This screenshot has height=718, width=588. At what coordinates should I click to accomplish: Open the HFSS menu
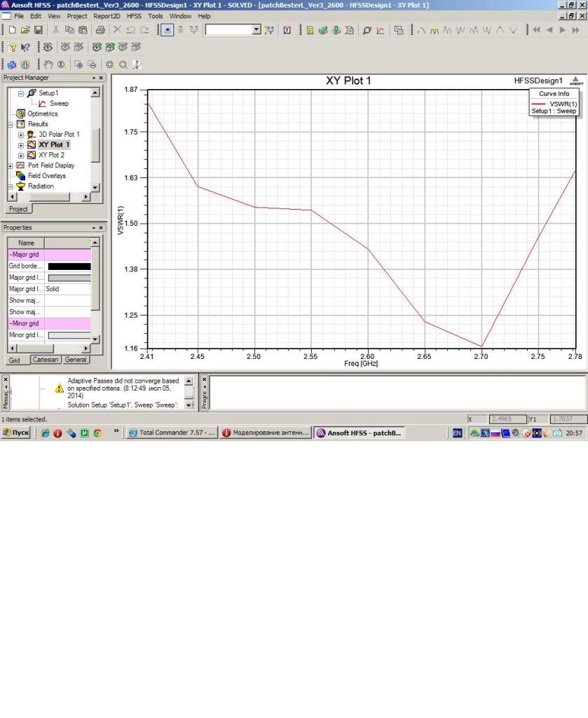point(134,15)
